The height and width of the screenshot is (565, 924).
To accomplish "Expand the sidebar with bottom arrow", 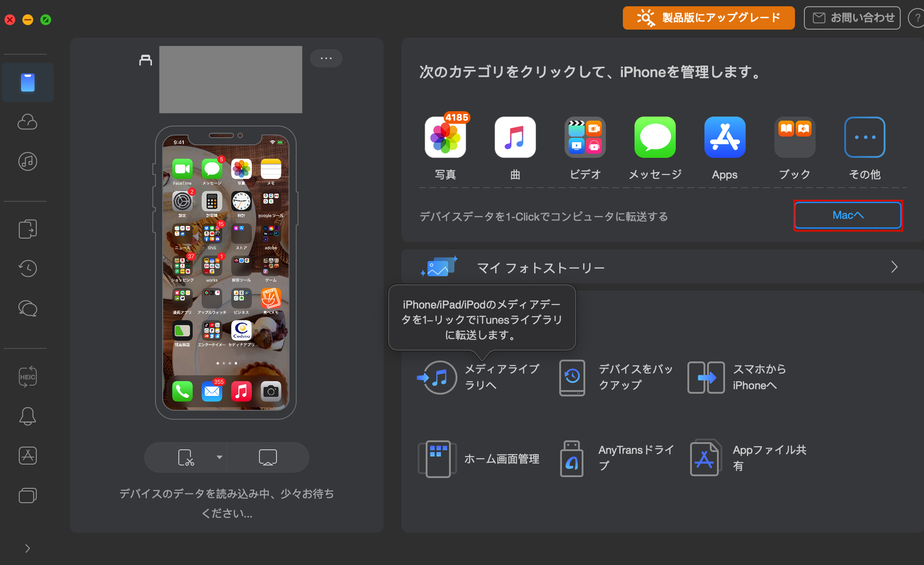I will [28, 548].
